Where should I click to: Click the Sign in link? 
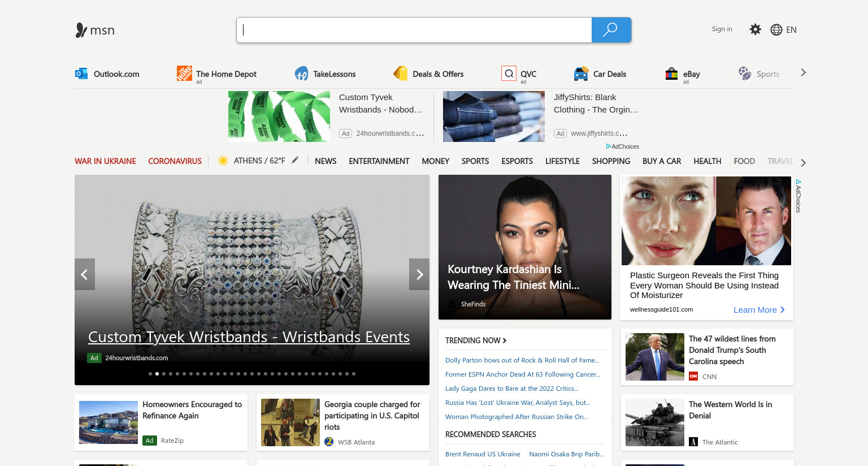click(722, 29)
